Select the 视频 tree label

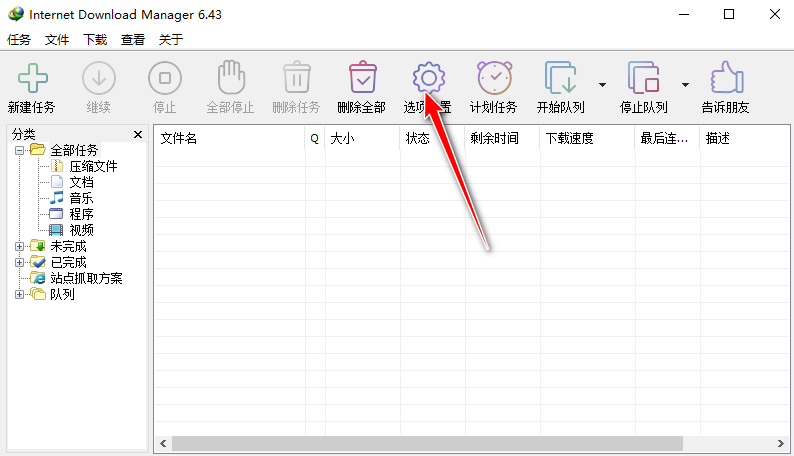82,230
